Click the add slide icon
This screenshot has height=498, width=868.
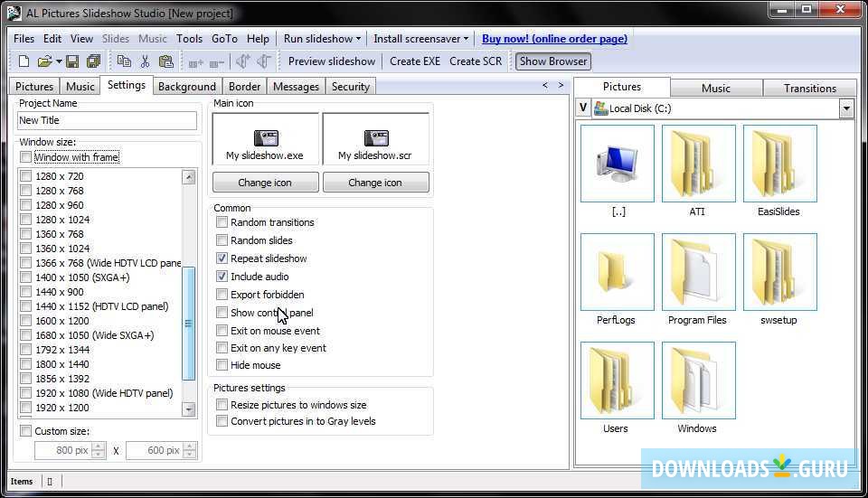point(196,63)
